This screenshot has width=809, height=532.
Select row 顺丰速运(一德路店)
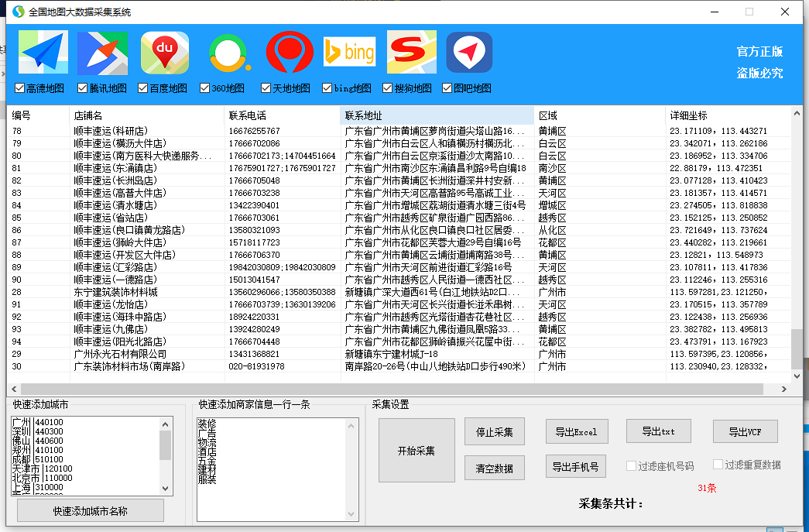coord(399,280)
